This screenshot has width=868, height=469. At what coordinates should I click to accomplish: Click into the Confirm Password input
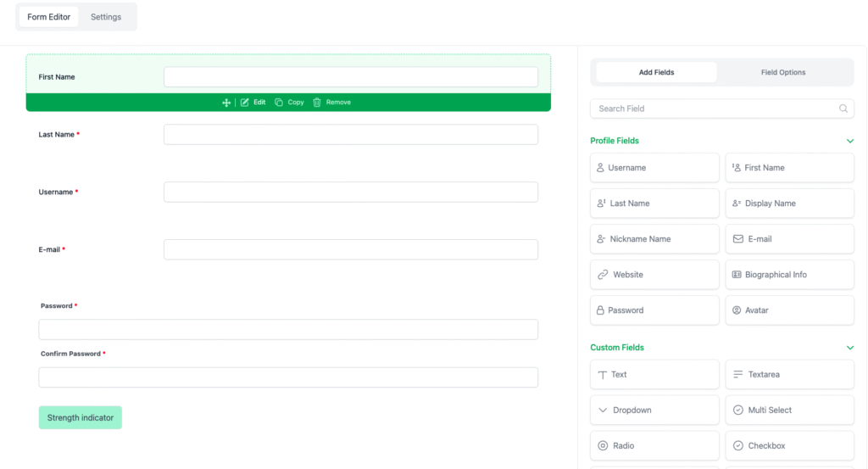(288, 377)
